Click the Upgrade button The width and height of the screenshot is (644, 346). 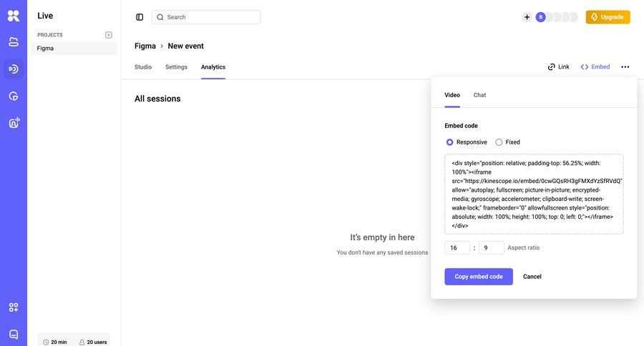608,17
